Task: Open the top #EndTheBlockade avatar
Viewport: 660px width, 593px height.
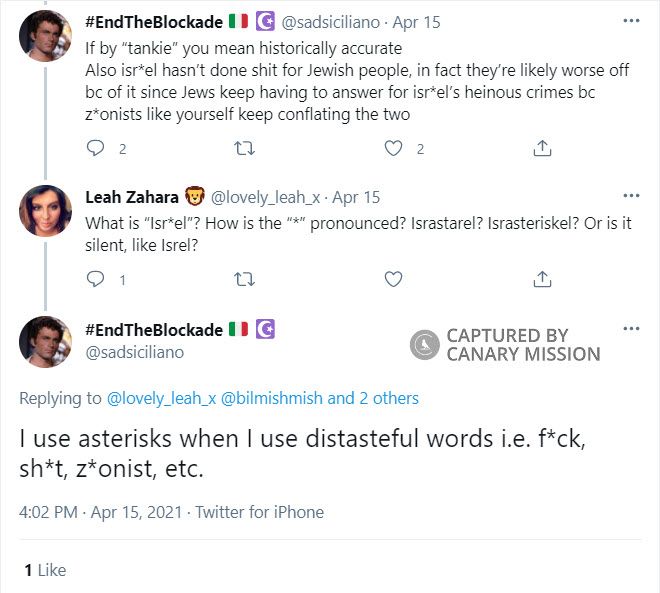Action: point(46,37)
